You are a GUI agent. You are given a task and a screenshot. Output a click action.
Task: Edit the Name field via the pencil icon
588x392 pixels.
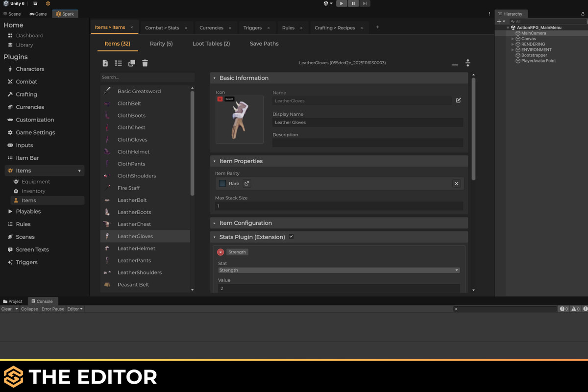[458, 100]
